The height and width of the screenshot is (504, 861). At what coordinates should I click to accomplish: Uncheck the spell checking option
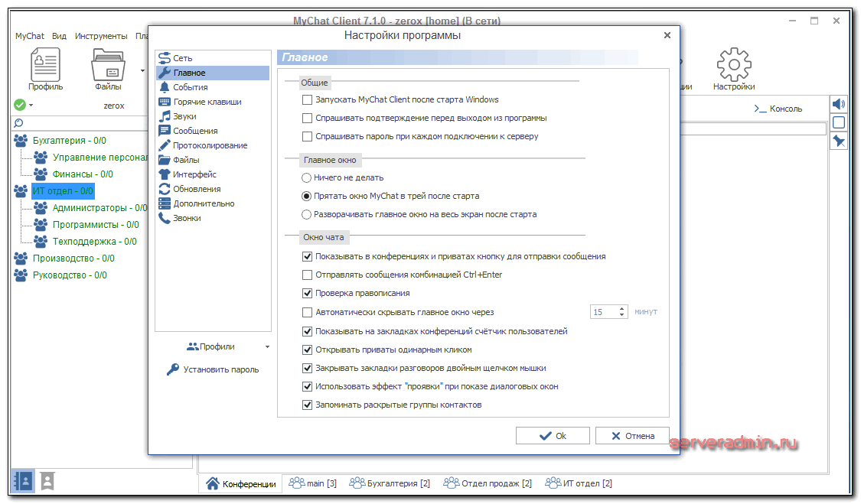[x=308, y=293]
